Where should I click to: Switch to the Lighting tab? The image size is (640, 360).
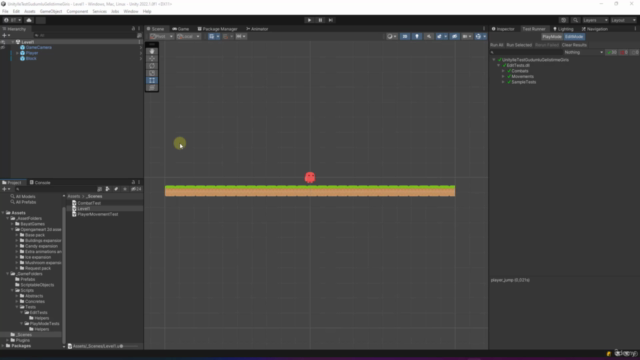(563, 29)
